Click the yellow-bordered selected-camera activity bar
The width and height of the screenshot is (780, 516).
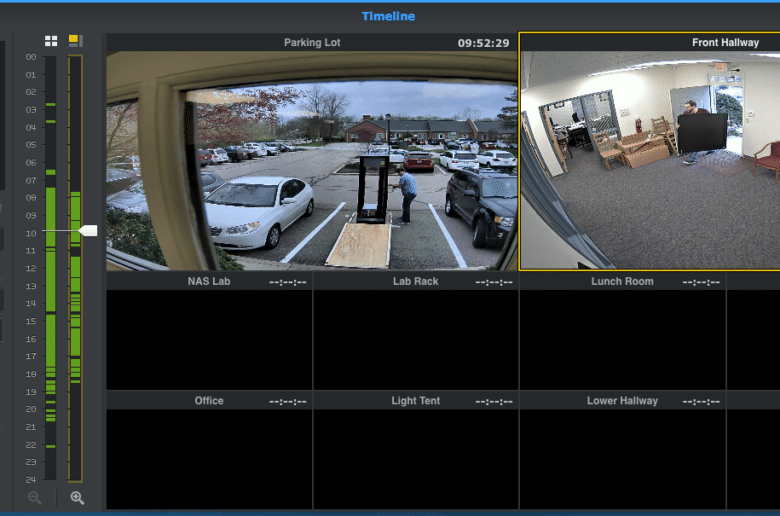(x=75, y=268)
